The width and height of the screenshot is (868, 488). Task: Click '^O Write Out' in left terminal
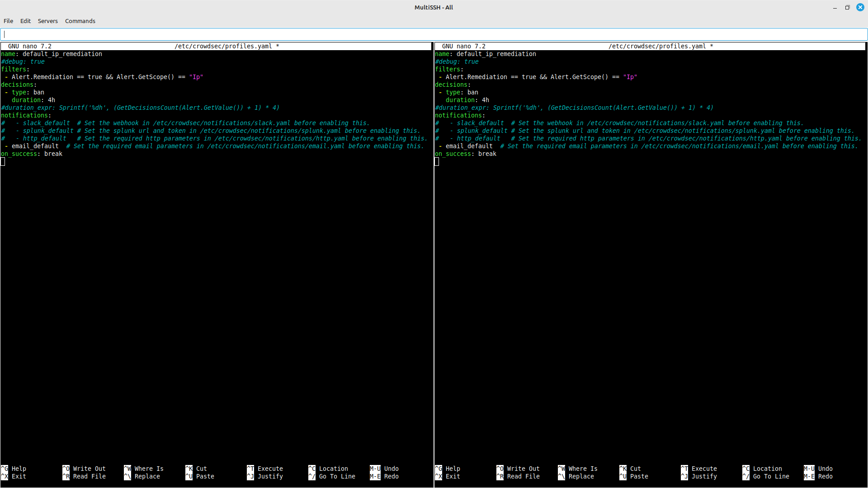pyautogui.click(x=84, y=469)
